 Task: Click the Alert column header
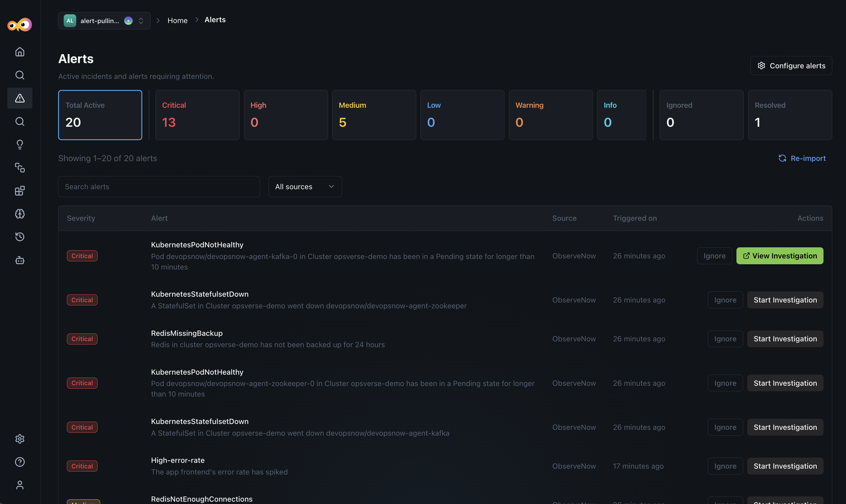(159, 218)
